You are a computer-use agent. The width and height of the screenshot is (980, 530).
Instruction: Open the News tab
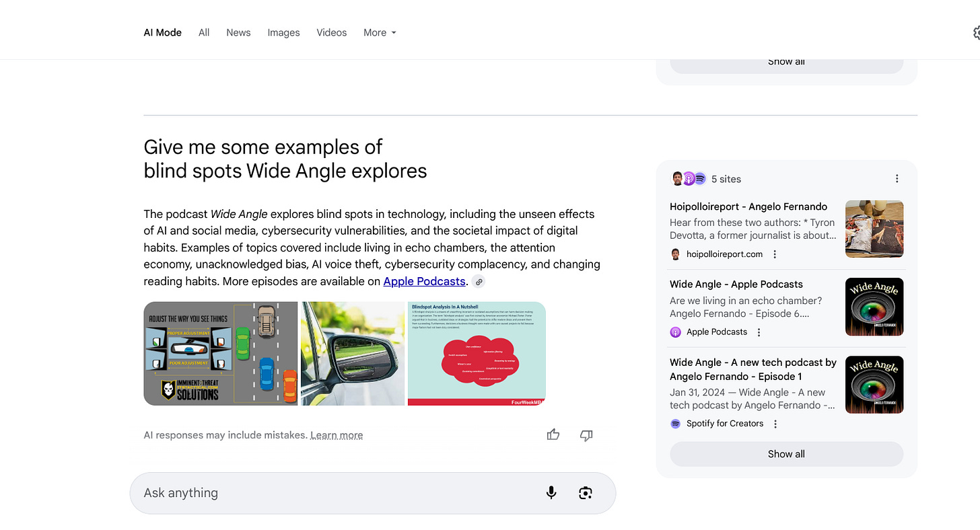click(238, 32)
